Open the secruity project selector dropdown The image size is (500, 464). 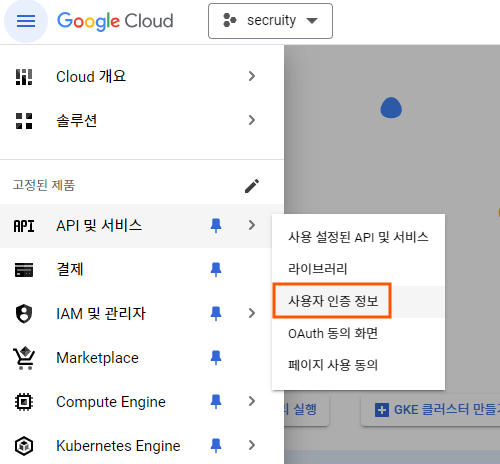coord(270,21)
